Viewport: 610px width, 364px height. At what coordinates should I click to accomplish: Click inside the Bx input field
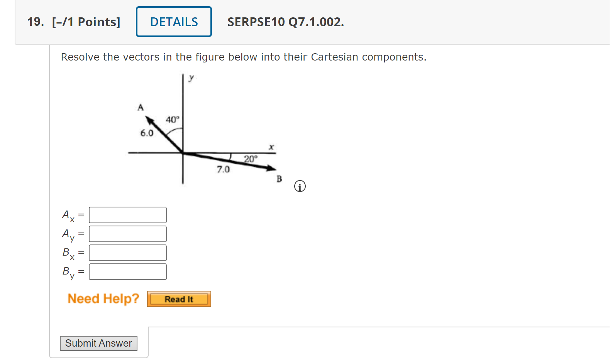127,253
